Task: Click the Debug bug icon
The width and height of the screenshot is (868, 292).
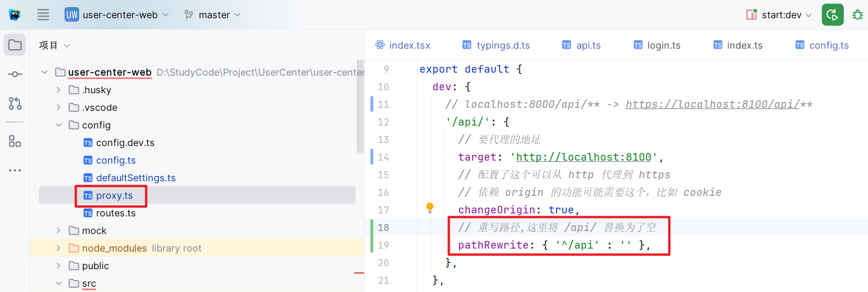Action: coord(857,15)
